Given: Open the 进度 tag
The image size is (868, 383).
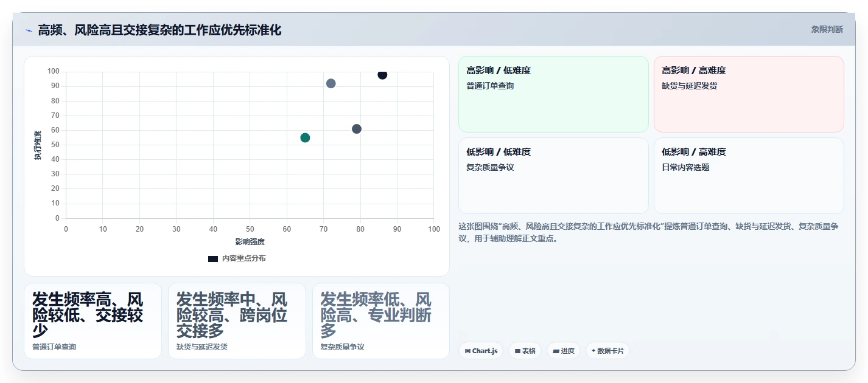Looking at the screenshot, I should [563, 351].
